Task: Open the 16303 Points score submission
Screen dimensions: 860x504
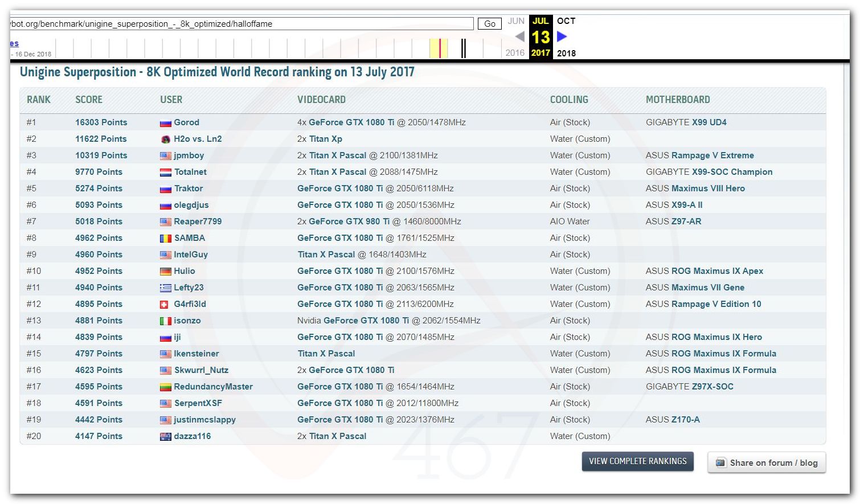Action: click(x=101, y=122)
